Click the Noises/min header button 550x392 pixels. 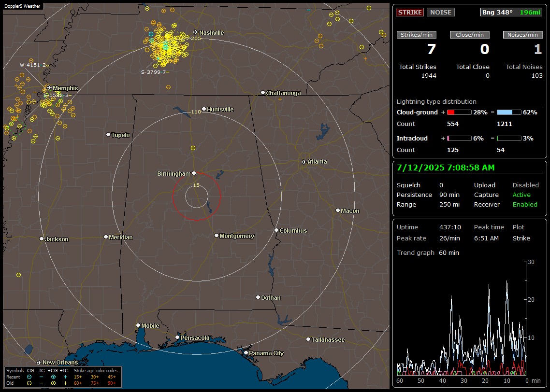click(x=522, y=35)
